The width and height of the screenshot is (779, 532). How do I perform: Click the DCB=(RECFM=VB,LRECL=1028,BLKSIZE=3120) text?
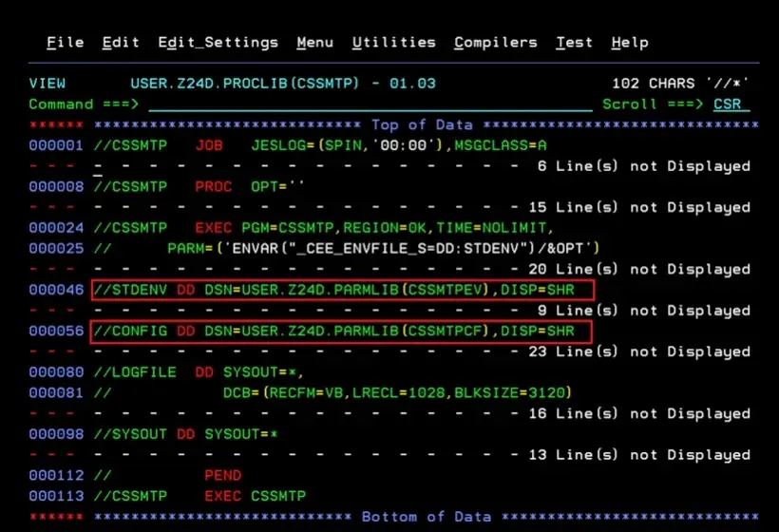[x=397, y=393]
